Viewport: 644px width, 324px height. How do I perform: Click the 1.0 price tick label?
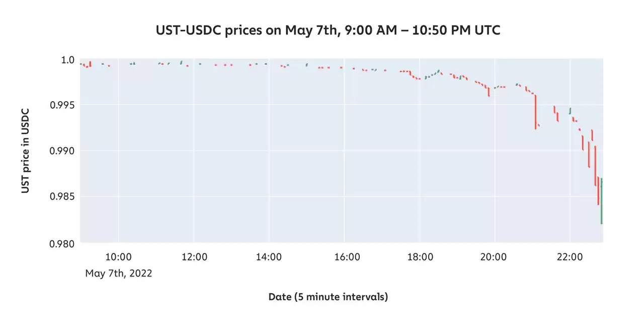pos(67,60)
